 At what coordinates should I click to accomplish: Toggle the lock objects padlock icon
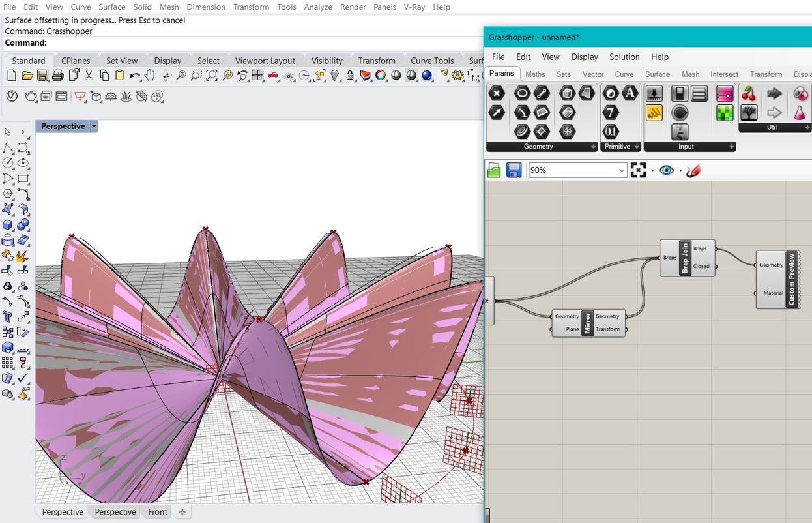(350, 76)
